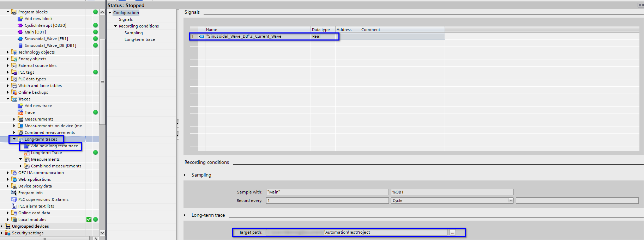Screen dimensions: 644x240
Task: Collapse the Program blocks folder
Action: point(8,12)
